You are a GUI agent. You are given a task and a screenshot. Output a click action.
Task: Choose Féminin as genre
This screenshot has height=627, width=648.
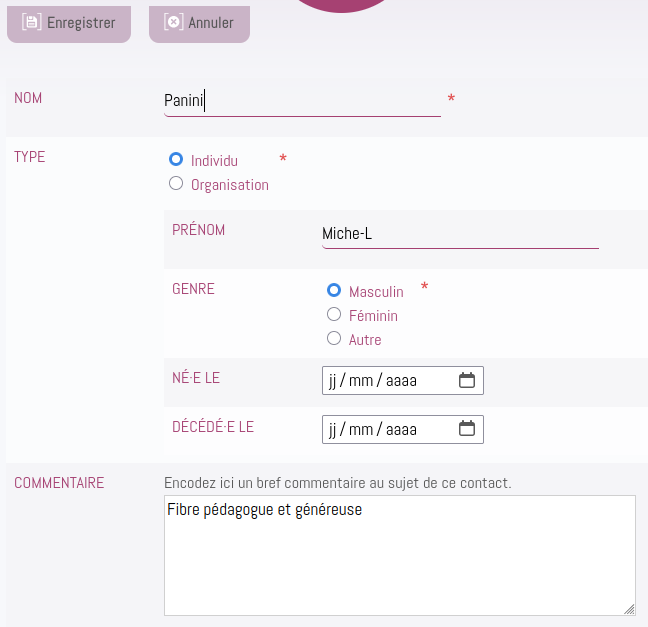tap(334, 314)
